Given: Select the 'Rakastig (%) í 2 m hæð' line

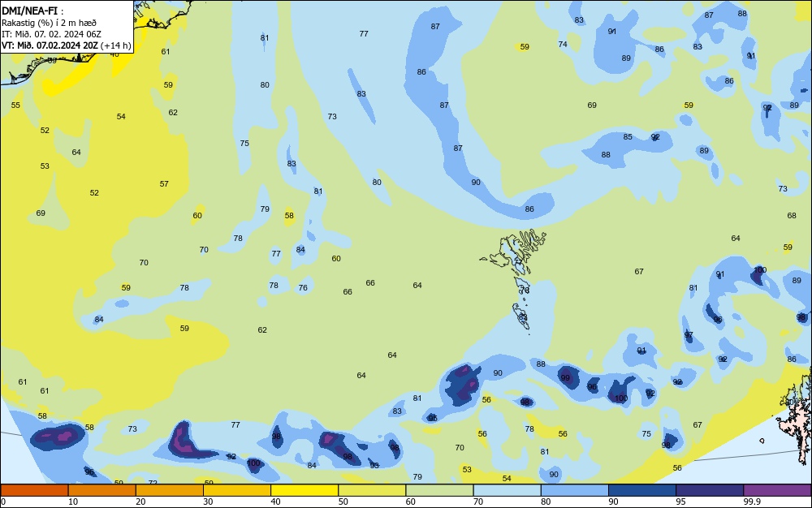Looking at the screenshot, I should (49, 23).
